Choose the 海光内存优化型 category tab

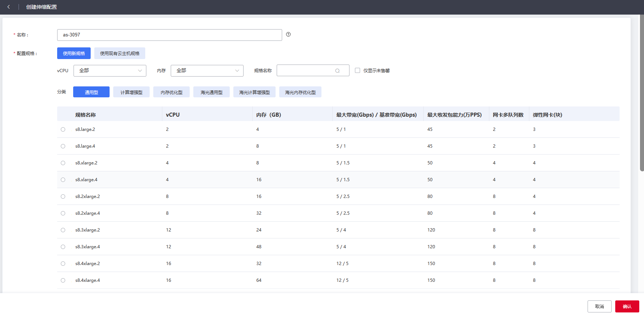point(300,92)
